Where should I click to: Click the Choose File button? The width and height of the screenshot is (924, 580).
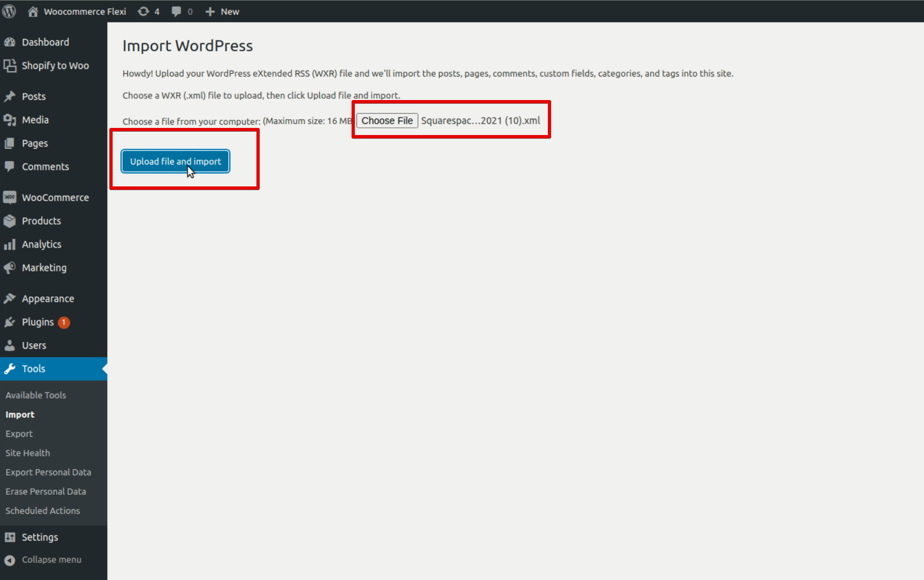pos(387,120)
